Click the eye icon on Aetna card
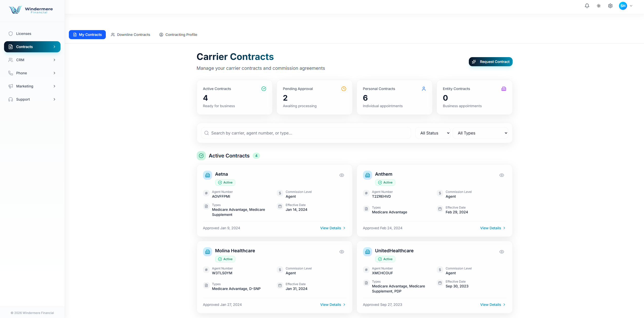 coord(341,175)
